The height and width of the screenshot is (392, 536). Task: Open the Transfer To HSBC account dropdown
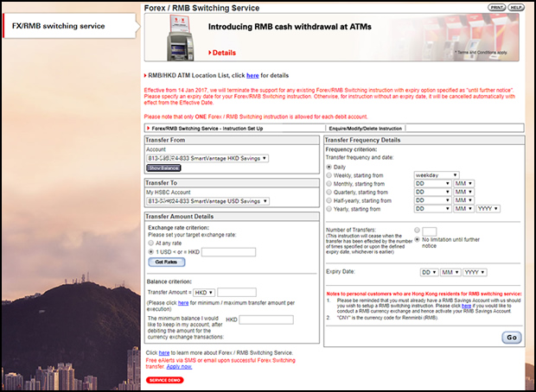tap(207, 200)
